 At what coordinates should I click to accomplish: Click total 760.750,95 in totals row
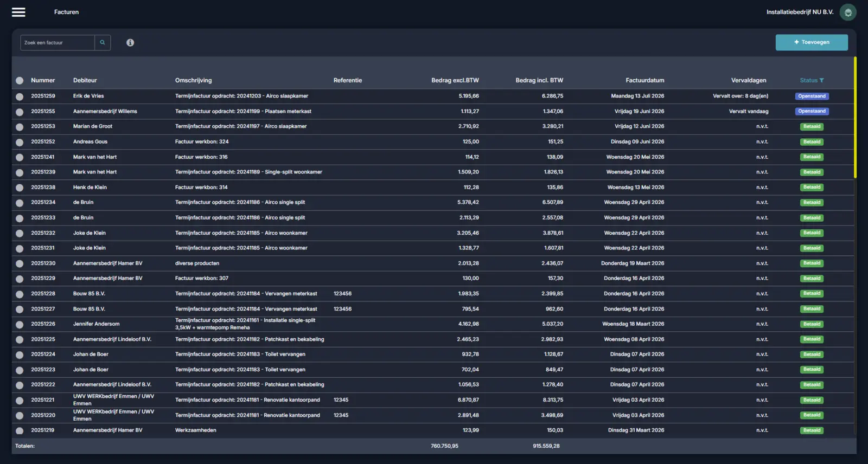(x=444, y=446)
